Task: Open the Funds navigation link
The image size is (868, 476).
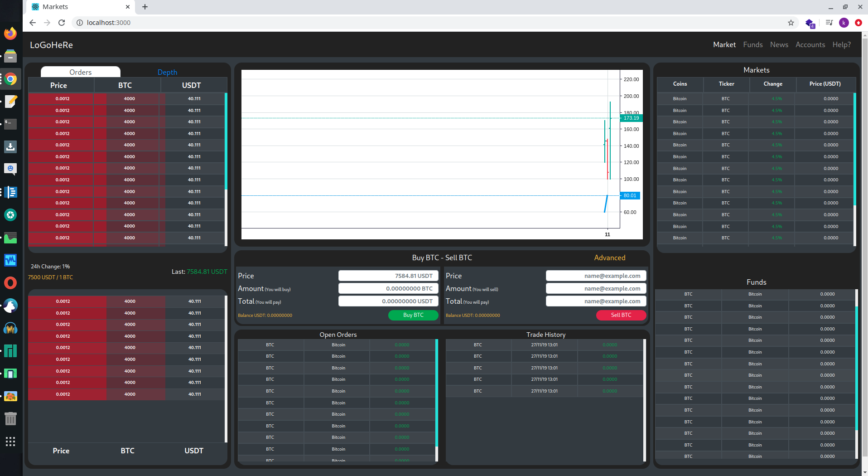Action: (x=752, y=44)
